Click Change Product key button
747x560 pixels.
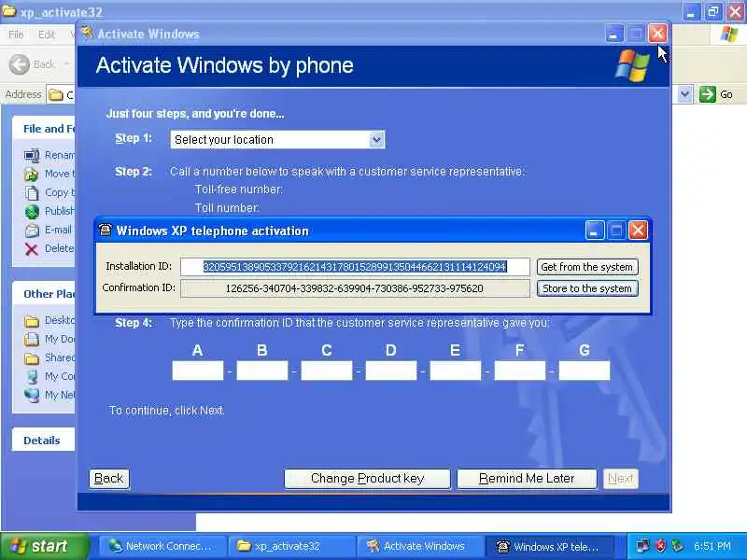click(x=367, y=479)
